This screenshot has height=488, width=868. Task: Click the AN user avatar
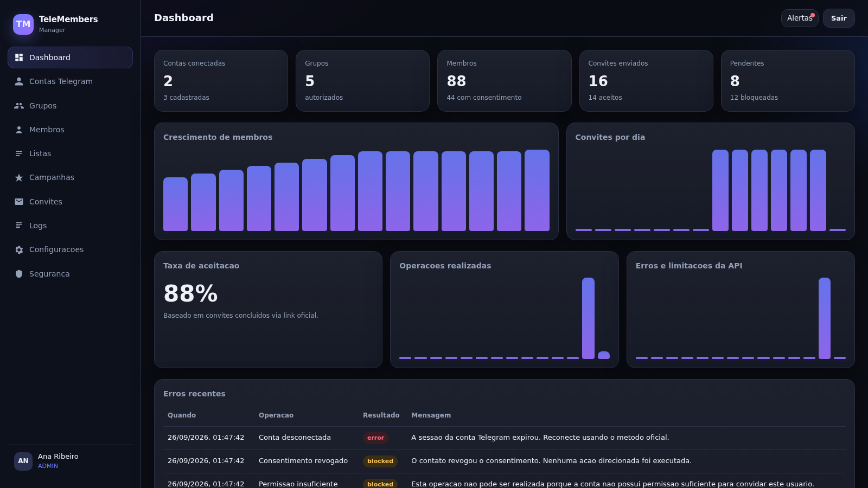click(23, 461)
